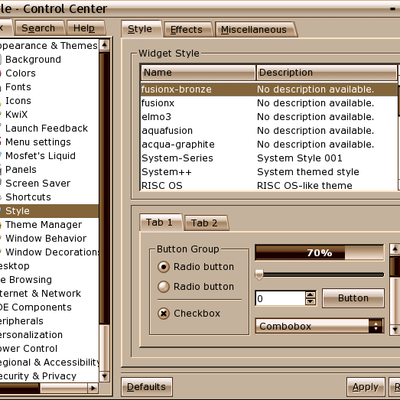Open the Help tab
Screen dimensions: 400x400
[x=85, y=28]
